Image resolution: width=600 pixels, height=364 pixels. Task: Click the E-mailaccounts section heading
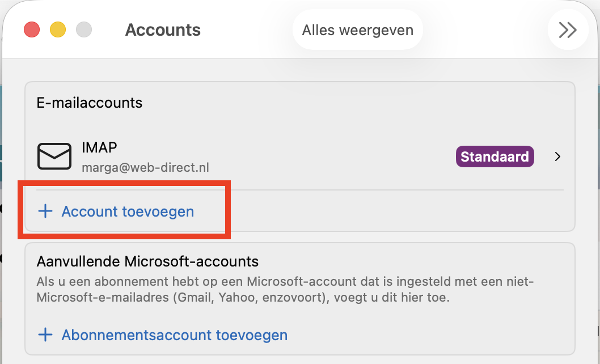click(89, 103)
